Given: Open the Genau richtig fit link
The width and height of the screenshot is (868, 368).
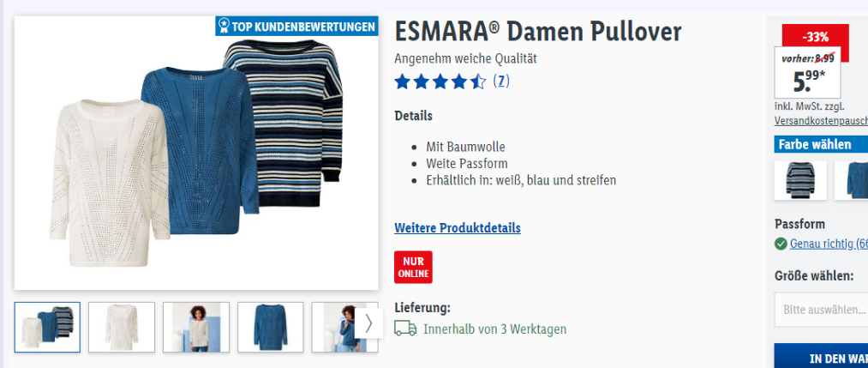Looking at the screenshot, I should (829, 244).
